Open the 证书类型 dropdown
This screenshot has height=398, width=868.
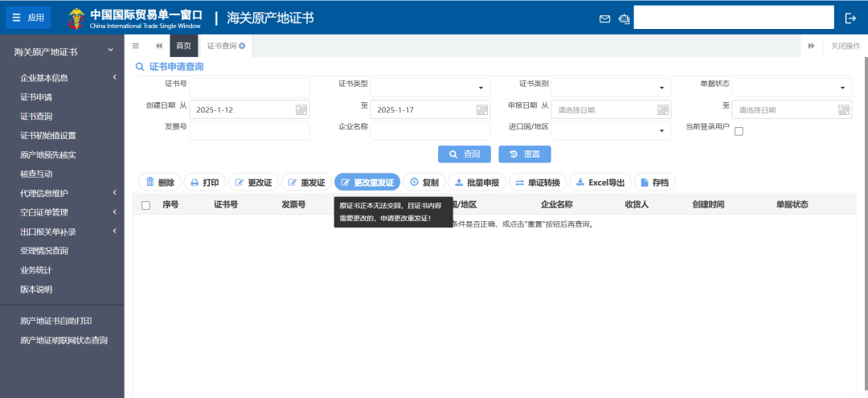pyautogui.click(x=430, y=88)
